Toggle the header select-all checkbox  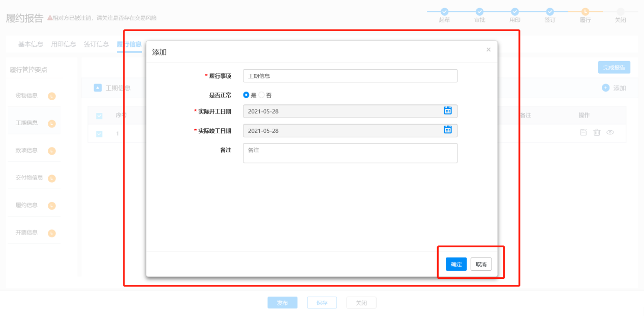pos(99,116)
